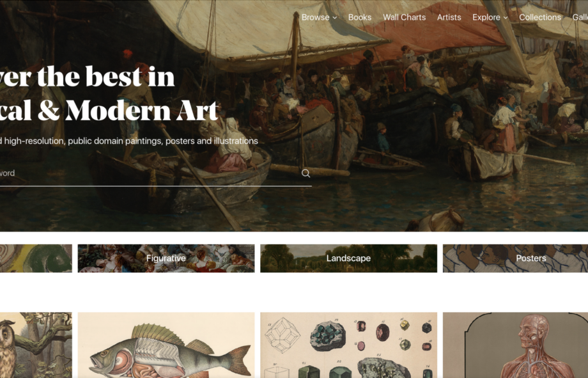Expand the Browse dropdown menu
Image resolution: width=588 pixels, height=378 pixels.
point(319,17)
